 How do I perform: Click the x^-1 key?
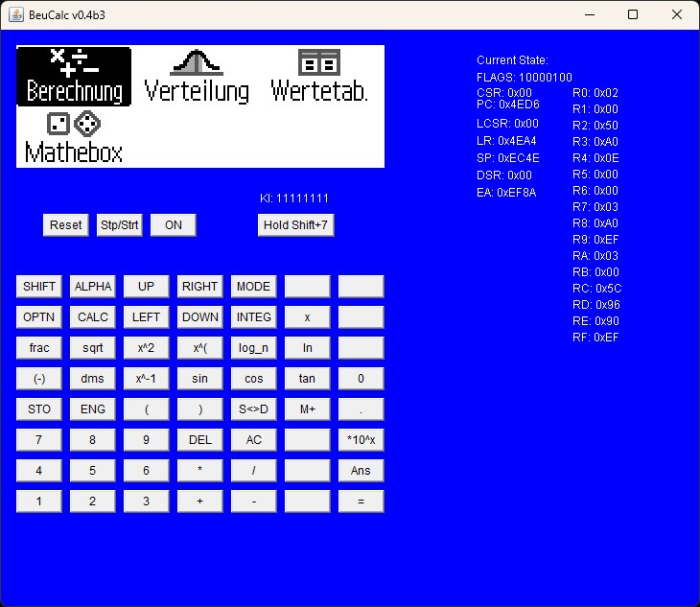(x=146, y=379)
